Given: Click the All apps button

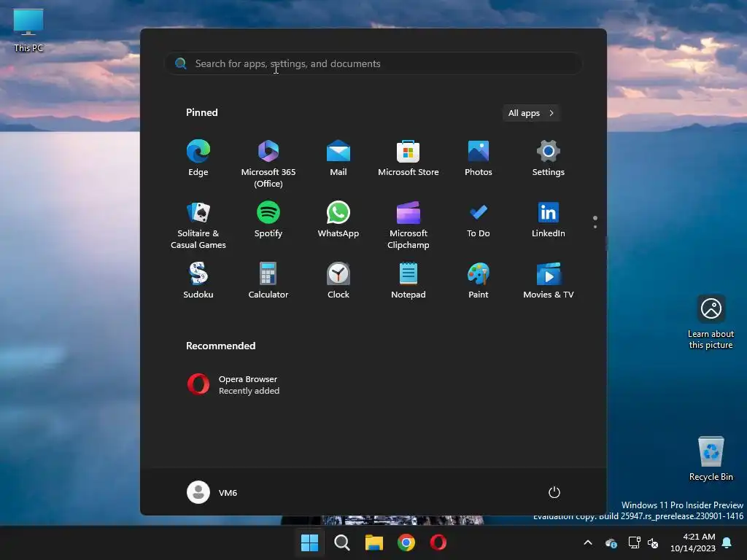Looking at the screenshot, I should click(x=531, y=113).
